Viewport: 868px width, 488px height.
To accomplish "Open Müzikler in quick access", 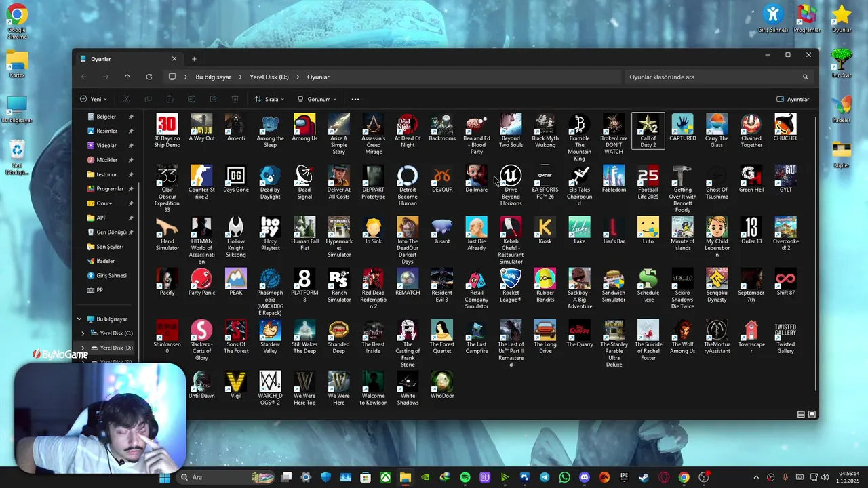I will tap(107, 160).
